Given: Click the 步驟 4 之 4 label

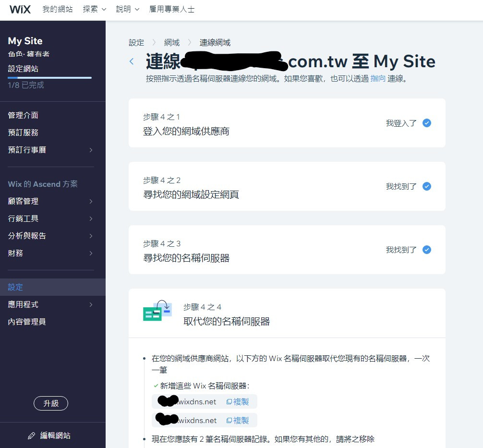Looking at the screenshot, I should coord(203,307).
